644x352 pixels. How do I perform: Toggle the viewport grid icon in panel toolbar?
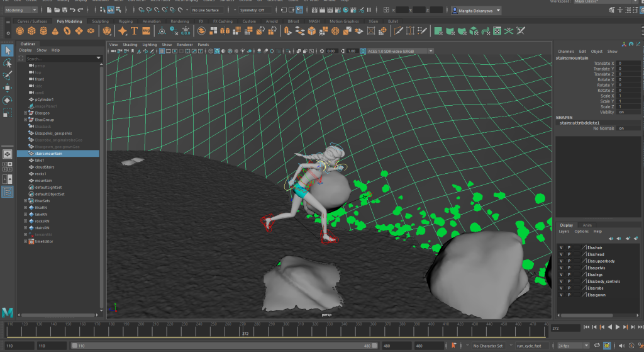(162, 52)
